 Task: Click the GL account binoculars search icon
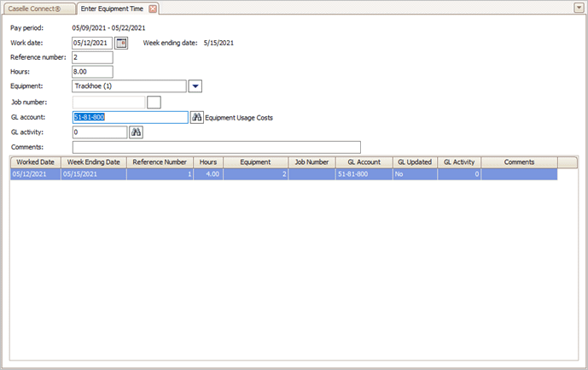[196, 117]
